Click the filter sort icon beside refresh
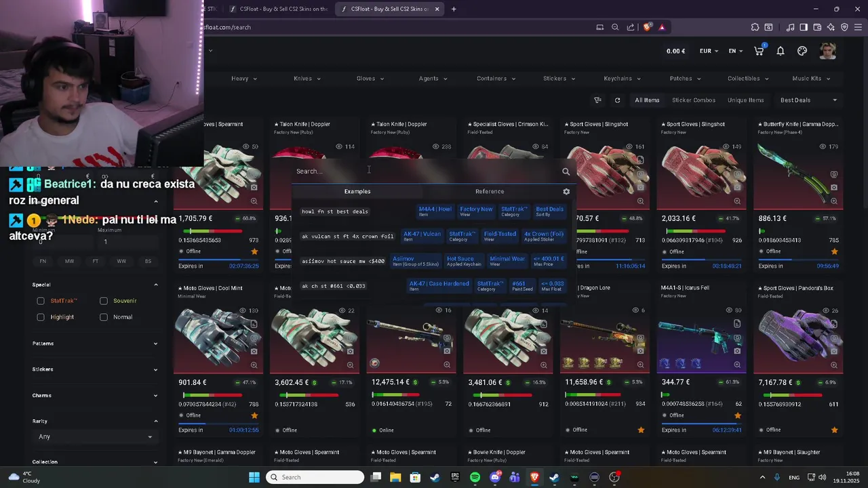This screenshot has width=868, height=488. click(597, 100)
